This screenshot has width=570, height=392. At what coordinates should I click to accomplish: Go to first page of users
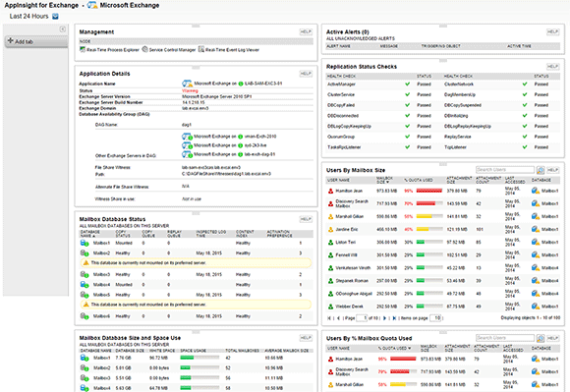(x=329, y=318)
